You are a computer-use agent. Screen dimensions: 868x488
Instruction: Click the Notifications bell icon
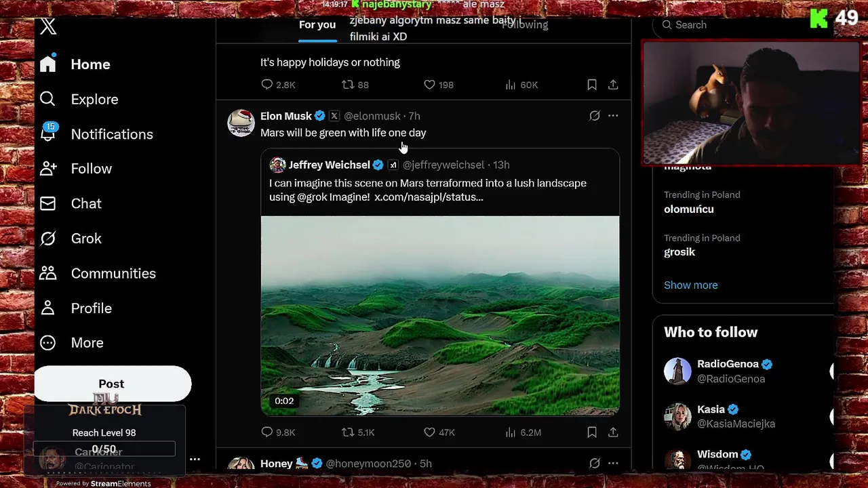tap(47, 134)
